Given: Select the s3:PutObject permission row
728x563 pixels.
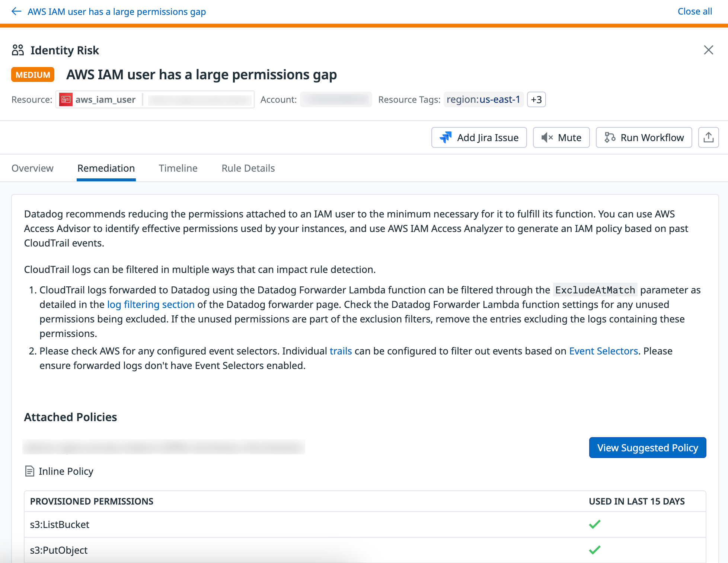Looking at the screenshot, I should [x=365, y=550].
